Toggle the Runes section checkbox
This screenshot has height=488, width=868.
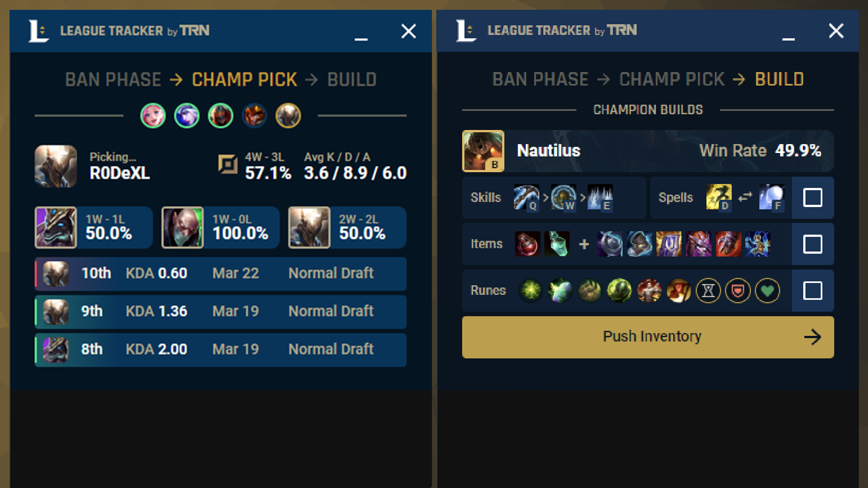812,290
